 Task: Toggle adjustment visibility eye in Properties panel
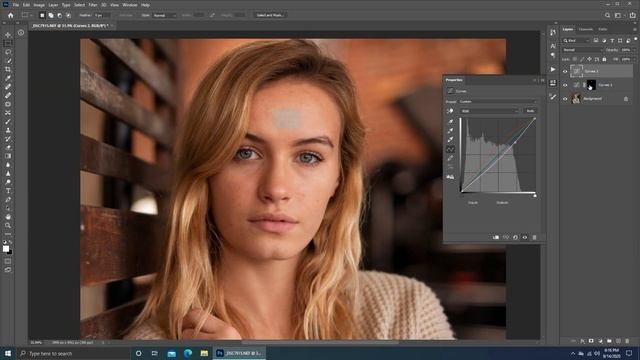[525, 237]
